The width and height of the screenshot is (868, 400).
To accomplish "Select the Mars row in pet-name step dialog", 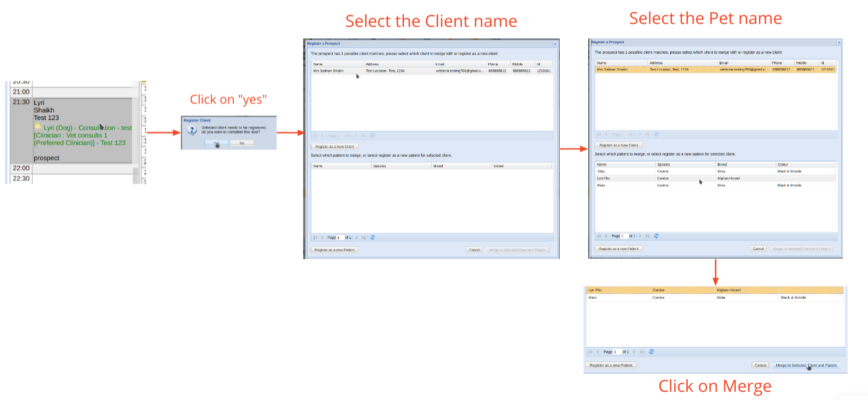I will click(x=716, y=185).
